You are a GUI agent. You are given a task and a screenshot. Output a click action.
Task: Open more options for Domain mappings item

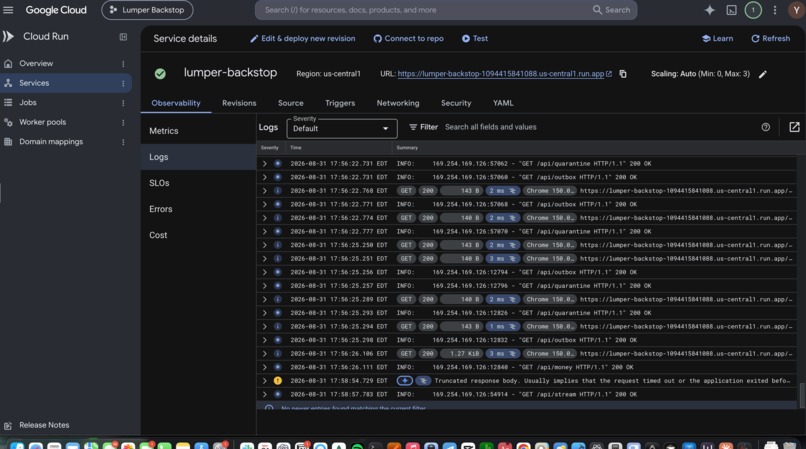pyautogui.click(x=123, y=142)
